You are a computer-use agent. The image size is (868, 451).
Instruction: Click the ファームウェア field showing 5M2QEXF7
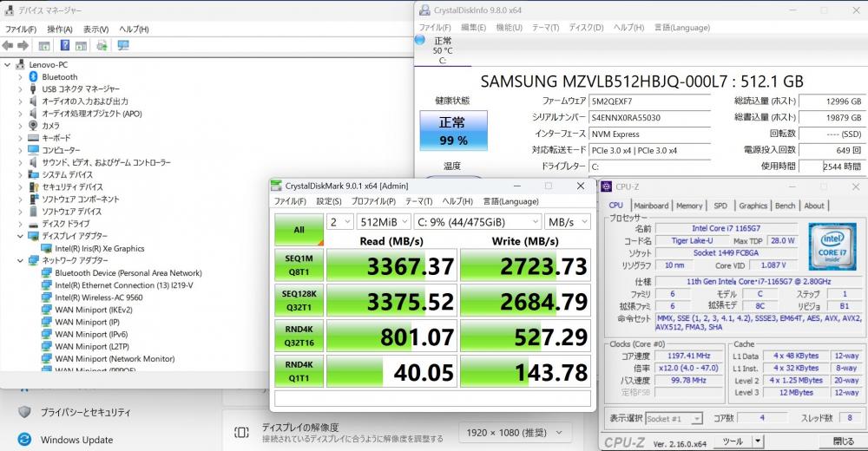click(x=650, y=101)
